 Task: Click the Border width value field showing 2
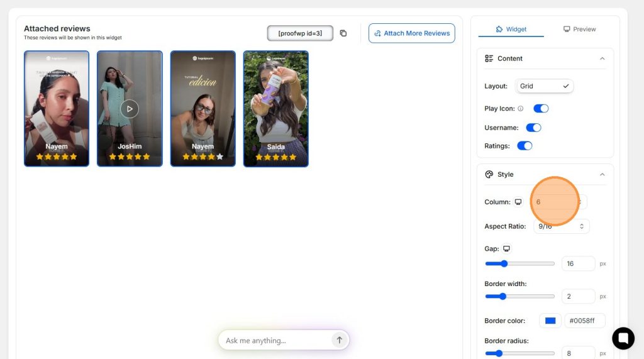tap(579, 297)
